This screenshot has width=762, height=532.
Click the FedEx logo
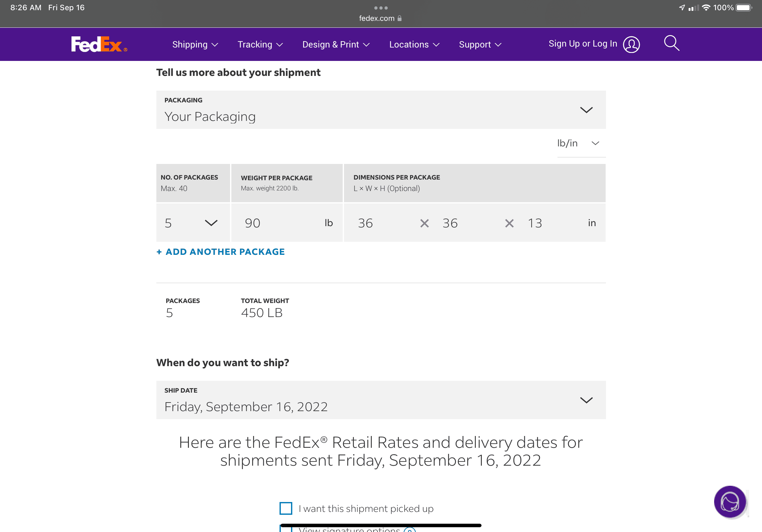click(x=99, y=44)
